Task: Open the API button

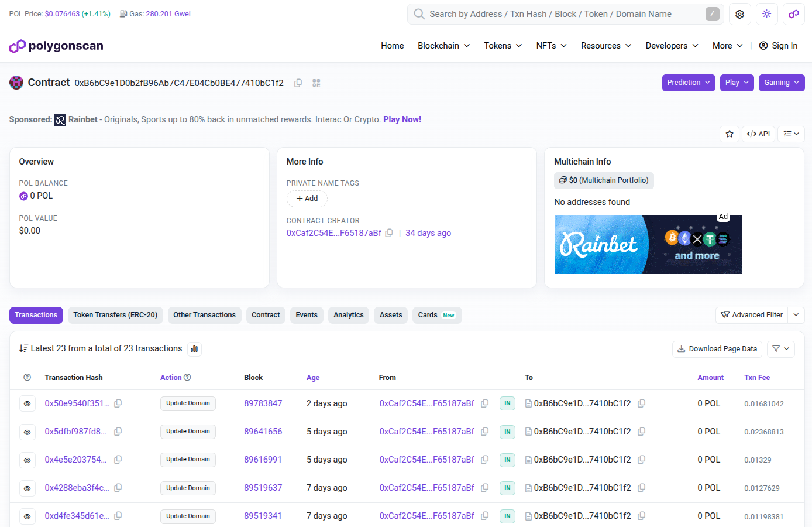Action: 758,134
